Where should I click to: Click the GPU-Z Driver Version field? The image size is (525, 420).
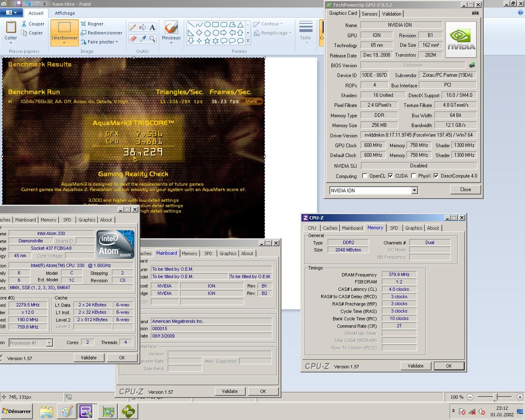coord(419,135)
